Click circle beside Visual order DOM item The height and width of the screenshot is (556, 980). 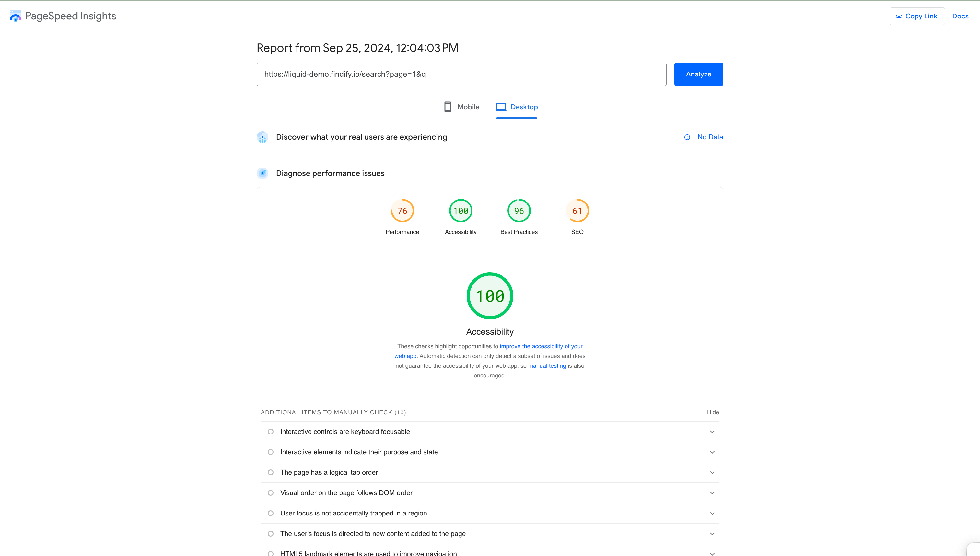pyautogui.click(x=270, y=492)
